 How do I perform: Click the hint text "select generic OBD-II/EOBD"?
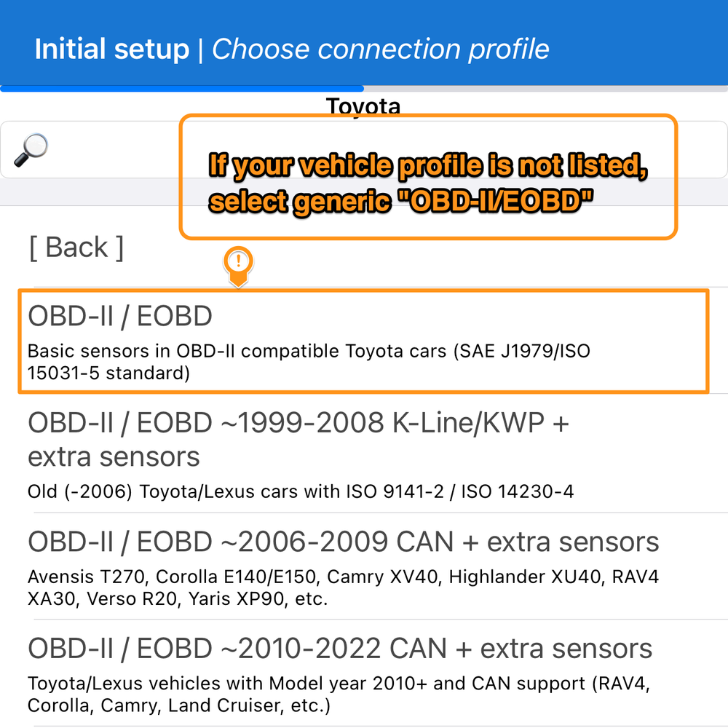pos(401,201)
